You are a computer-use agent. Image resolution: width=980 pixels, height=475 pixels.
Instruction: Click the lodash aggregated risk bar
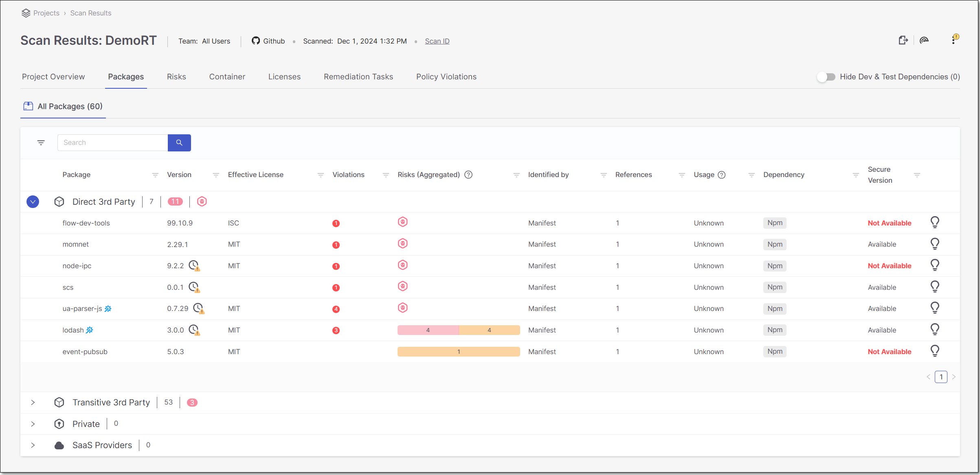point(459,330)
